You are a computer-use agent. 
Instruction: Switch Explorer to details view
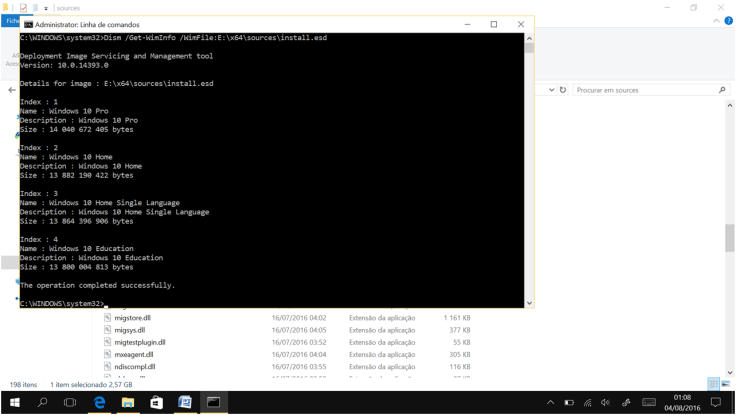point(713,384)
